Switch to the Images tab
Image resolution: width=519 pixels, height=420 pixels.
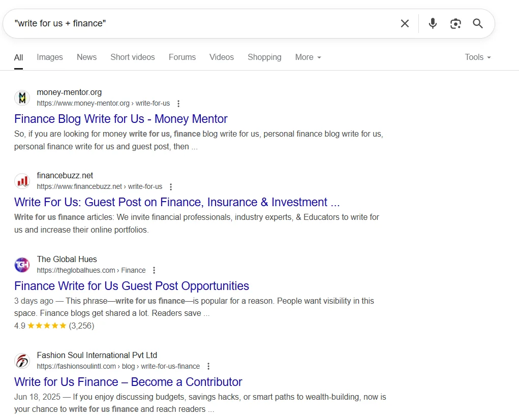[50, 57]
